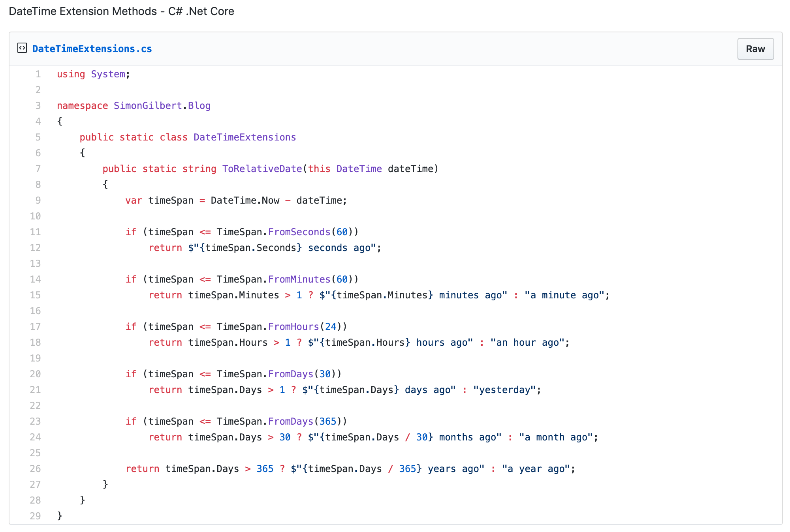The image size is (790, 532).
Task: Select line number 11
Action: 36,232
